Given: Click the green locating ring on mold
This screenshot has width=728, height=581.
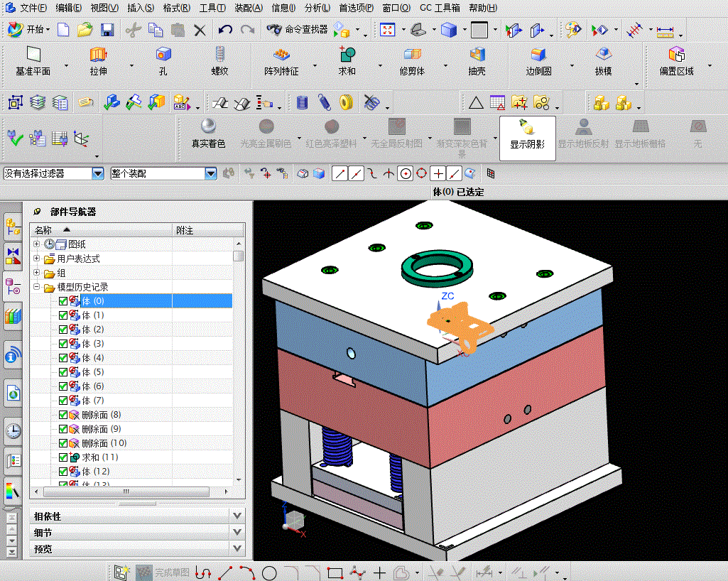Looking at the screenshot, I should pos(437,268).
